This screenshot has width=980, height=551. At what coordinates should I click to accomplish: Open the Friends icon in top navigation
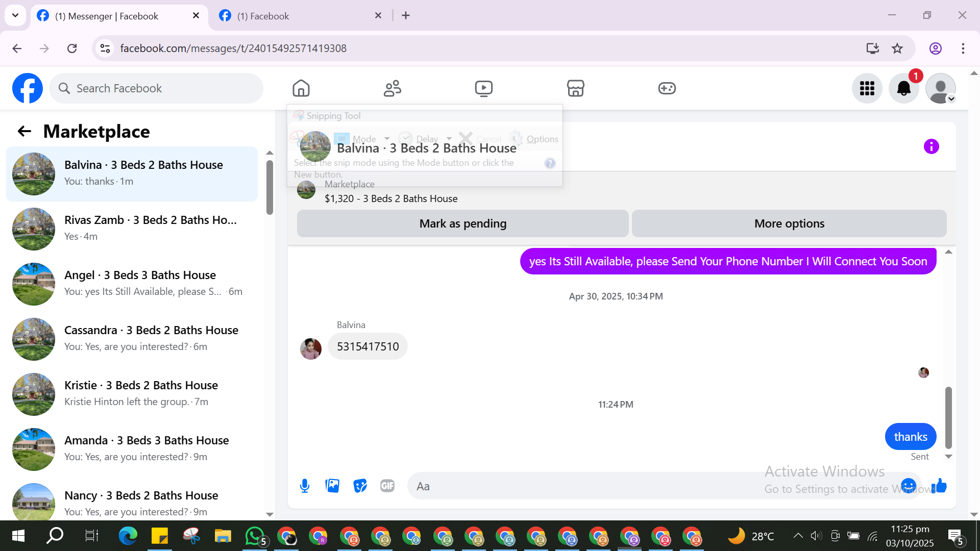point(393,88)
